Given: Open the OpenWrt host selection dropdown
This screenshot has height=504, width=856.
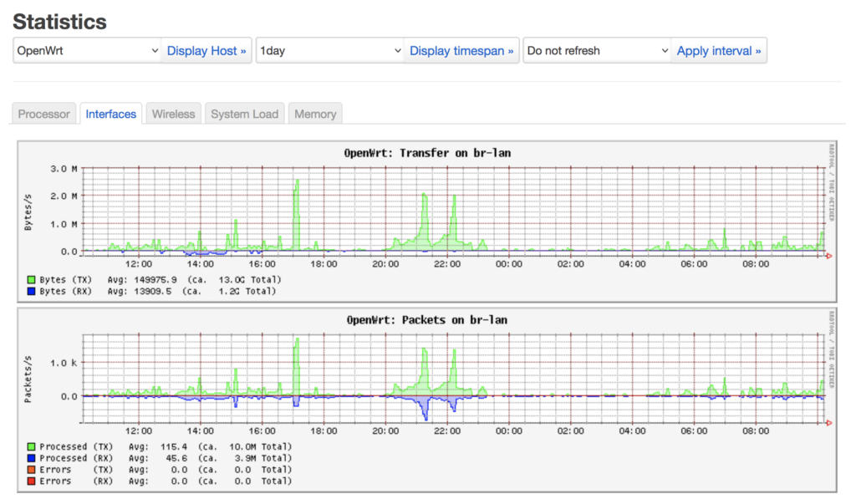Looking at the screenshot, I should 87,50.
